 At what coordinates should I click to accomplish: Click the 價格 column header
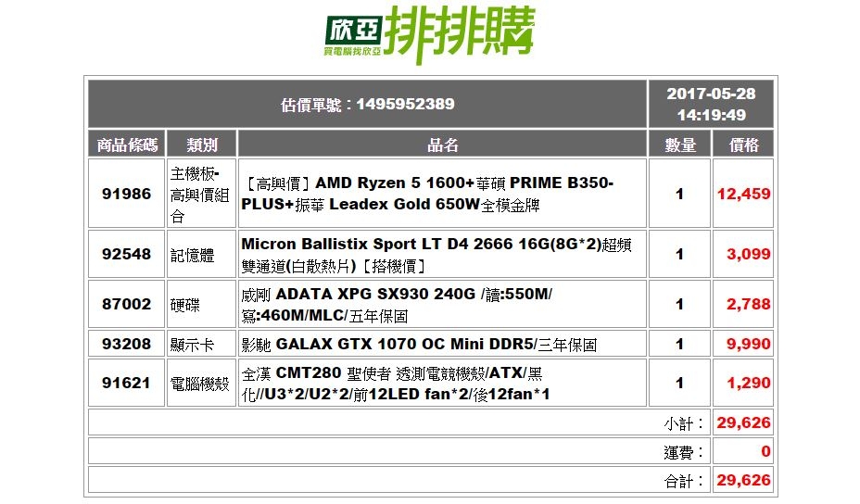pyautogui.click(x=743, y=145)
